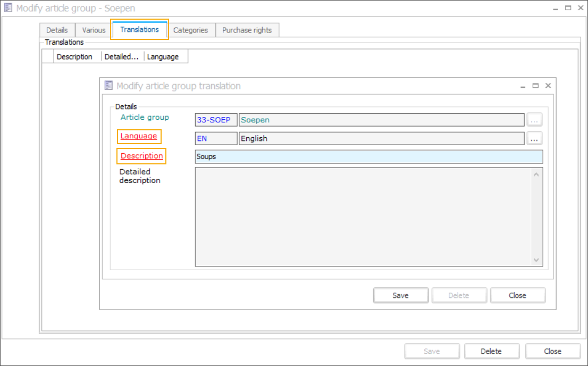This screenshot has height=366, width=588.
Task: Click the Language field label link
Action: 139,136
